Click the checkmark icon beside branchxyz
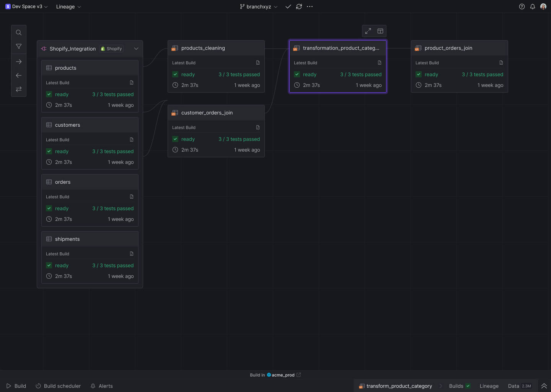Viewport: 551px width, 392px height. (x=288, y=7)
